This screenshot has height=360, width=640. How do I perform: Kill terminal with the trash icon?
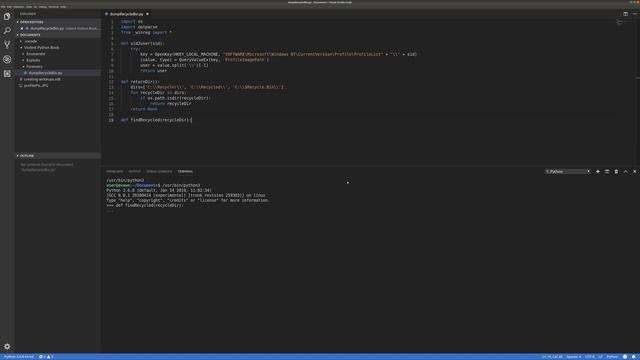pyautogui.click(x=616, y=171)
